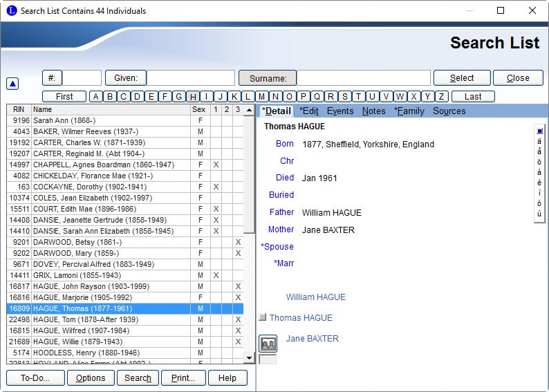
Task: Jump to letter A in the index
Action: point(96,97)
